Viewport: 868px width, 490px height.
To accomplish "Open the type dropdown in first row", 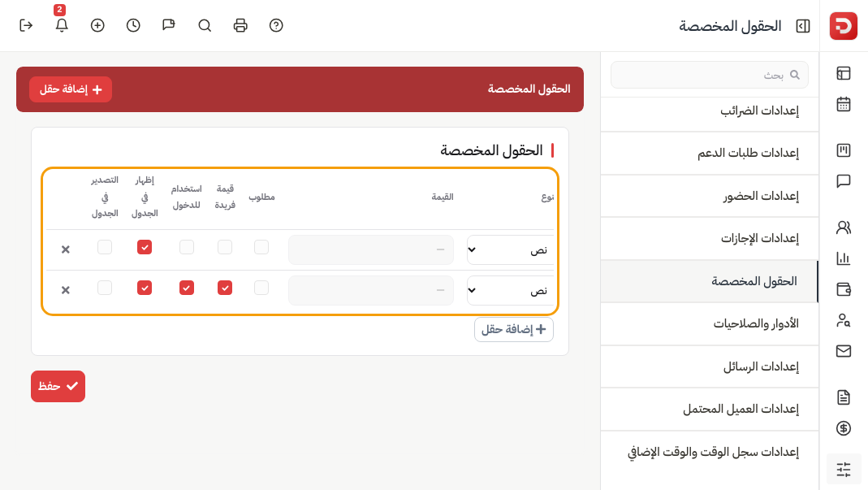I will (x=511, y=249).
